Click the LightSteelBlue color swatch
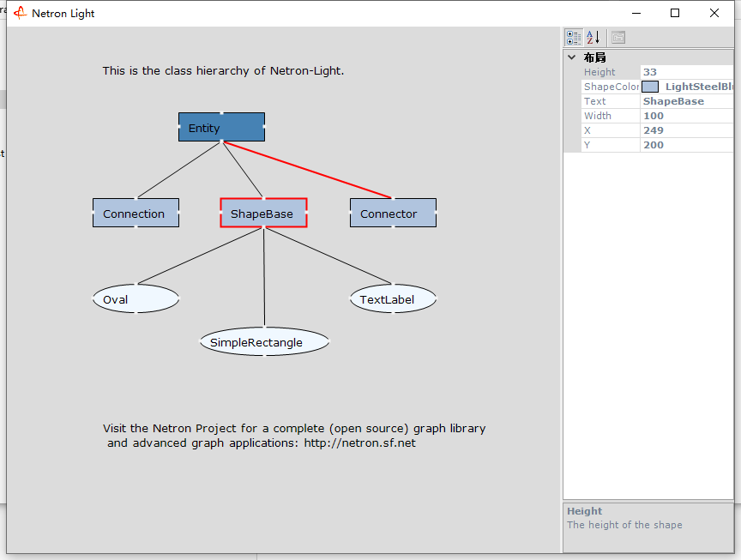Screen dimensions: 741x560 650,87
